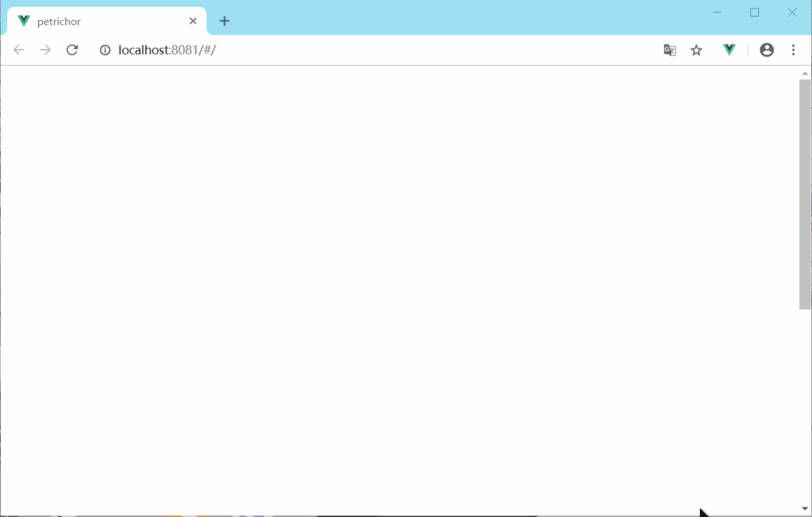Click the scrollbar up arrow
This screenshot has height=517, width=812.
tap(805, 73)
